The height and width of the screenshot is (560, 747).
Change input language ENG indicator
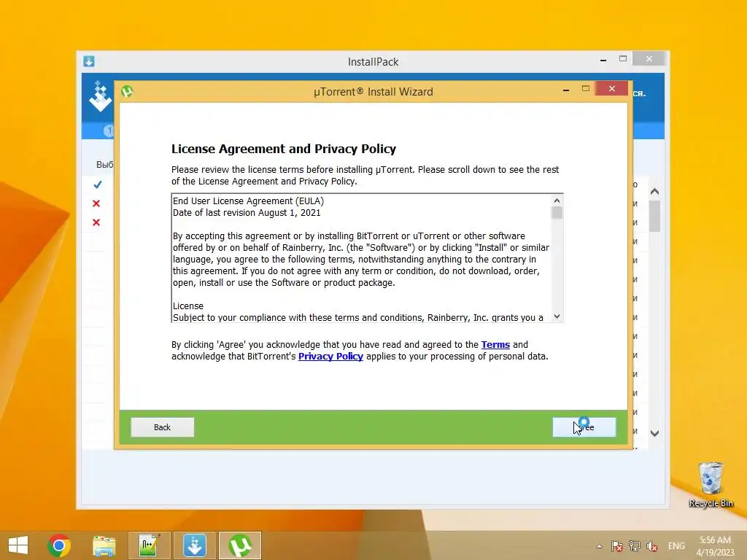click(x=676, y=545)
